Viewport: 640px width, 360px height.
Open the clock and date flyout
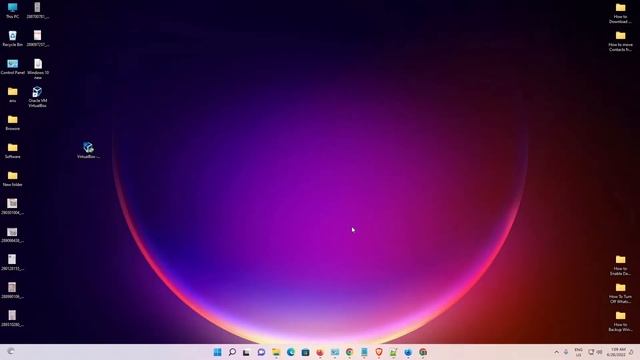[616, 352]
